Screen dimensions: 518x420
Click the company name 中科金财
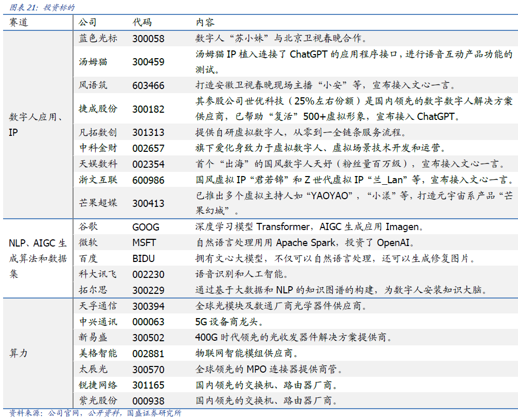pyautogui.click(x=98, y=148)
